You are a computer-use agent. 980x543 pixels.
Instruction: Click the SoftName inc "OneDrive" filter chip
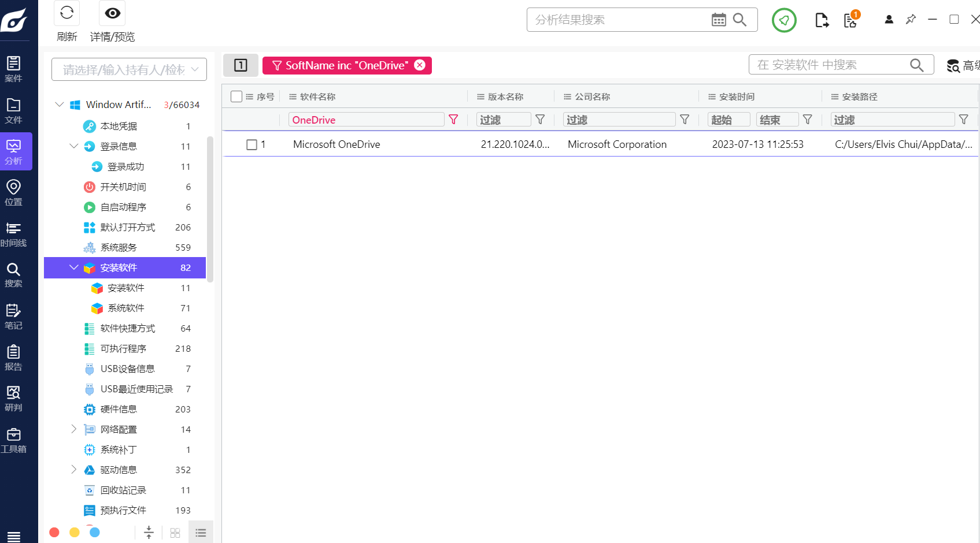347,65
